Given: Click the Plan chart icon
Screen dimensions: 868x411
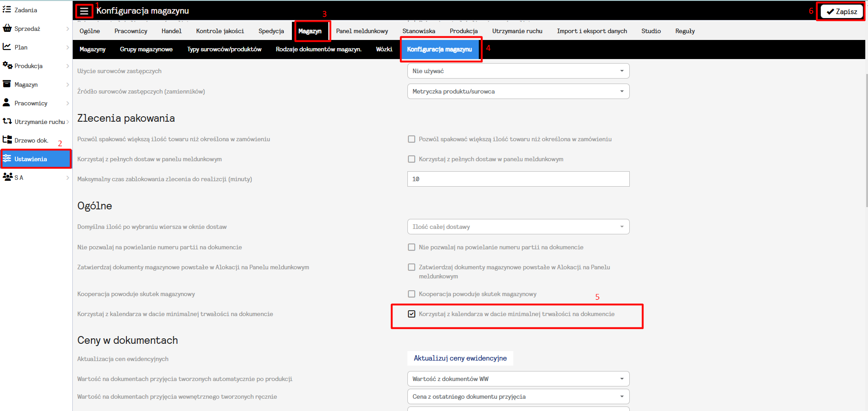Looking at the screenshot, I should 7,47.
